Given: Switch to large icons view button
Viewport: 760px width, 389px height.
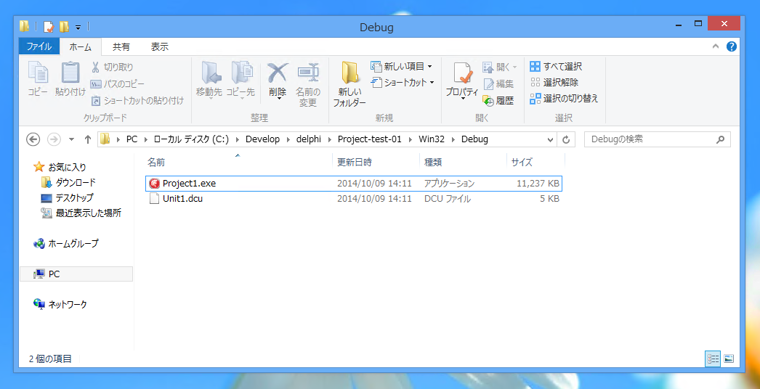Looking at the screenshot, I should point(728,358).
